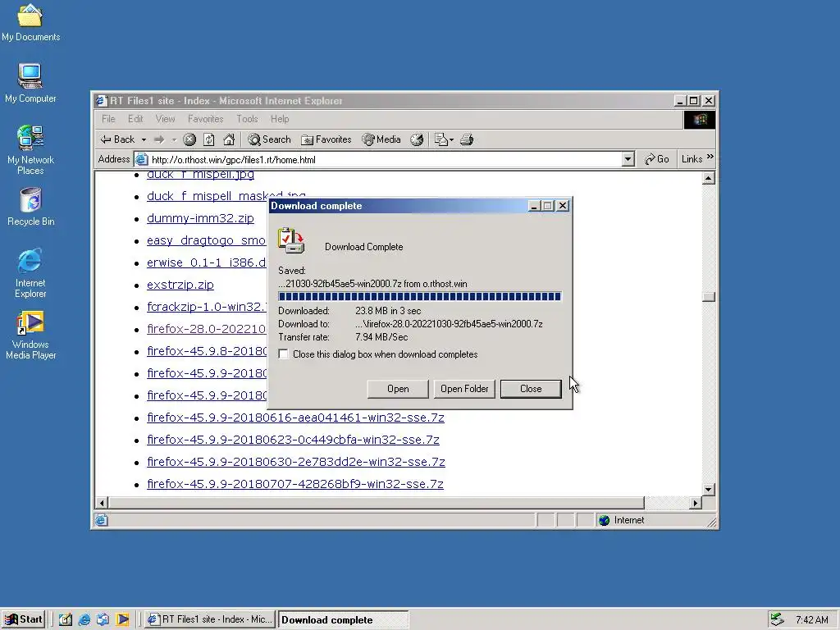Toggle 'Close this dialog box when download completes'
The image size is (840, 630).
coord(283,354)
